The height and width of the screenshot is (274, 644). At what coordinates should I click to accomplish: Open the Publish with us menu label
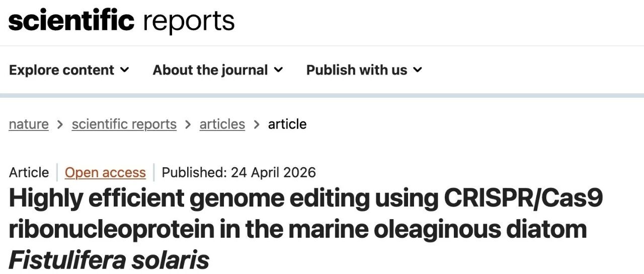[357, 70]
